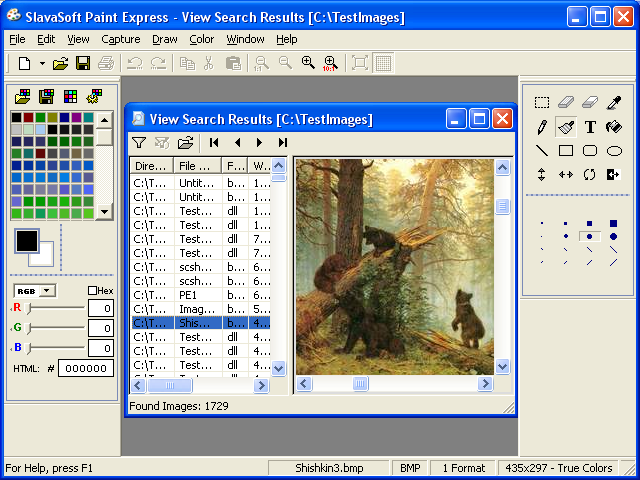
Task: Go to next search result
Action: click(x=259, y=142)
